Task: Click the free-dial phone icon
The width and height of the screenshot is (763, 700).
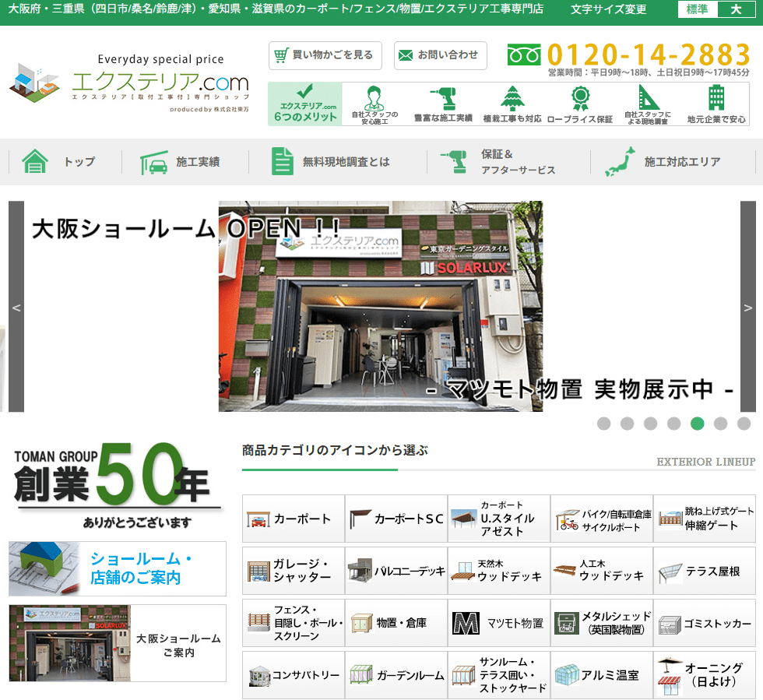Action: click(523, 55)
